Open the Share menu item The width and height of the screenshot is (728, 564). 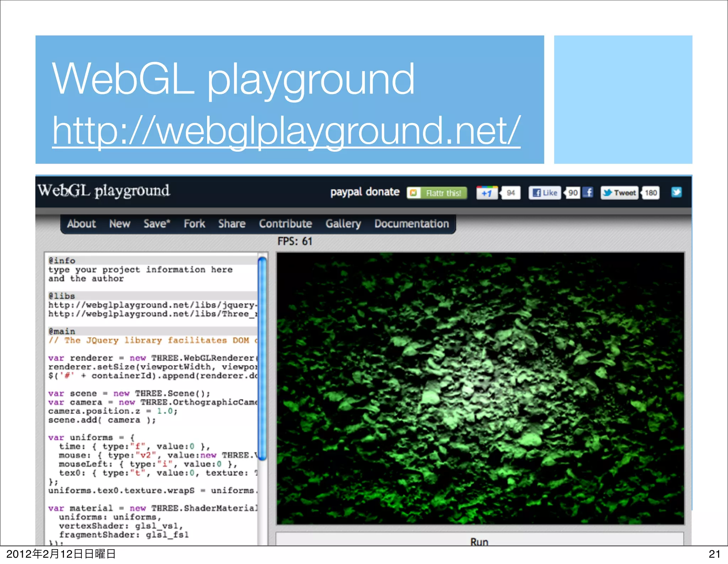click(232, 224)
